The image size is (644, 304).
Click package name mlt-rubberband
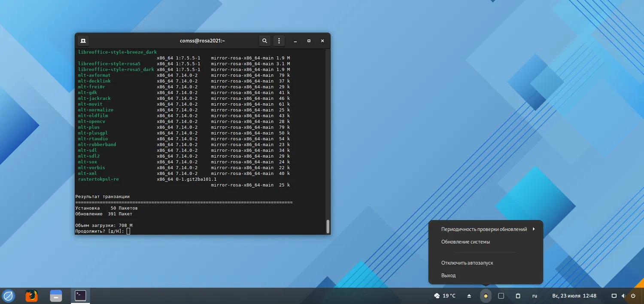pyautogui.click(x=97, y=145)
